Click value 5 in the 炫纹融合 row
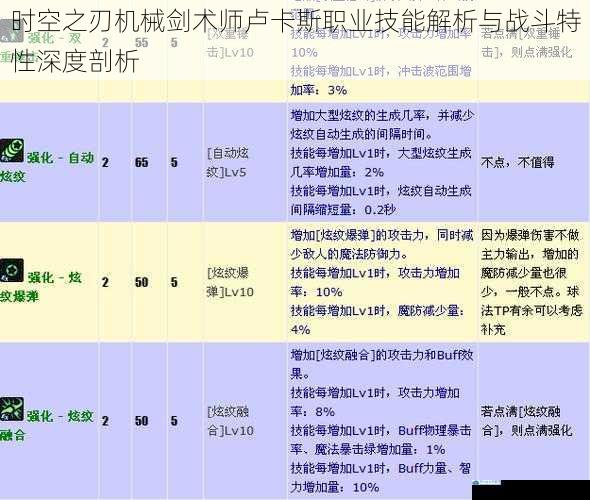The width and height of the screenshot is (590, 500). [x=174, y=421]
